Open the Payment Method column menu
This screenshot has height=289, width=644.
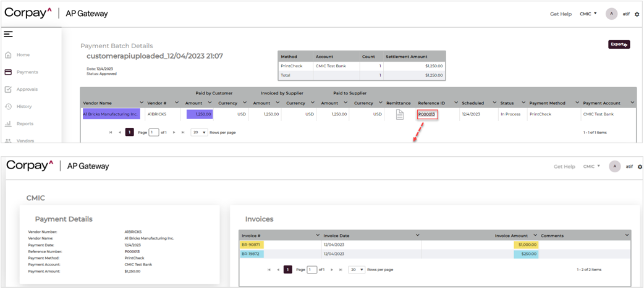(577, 103)
